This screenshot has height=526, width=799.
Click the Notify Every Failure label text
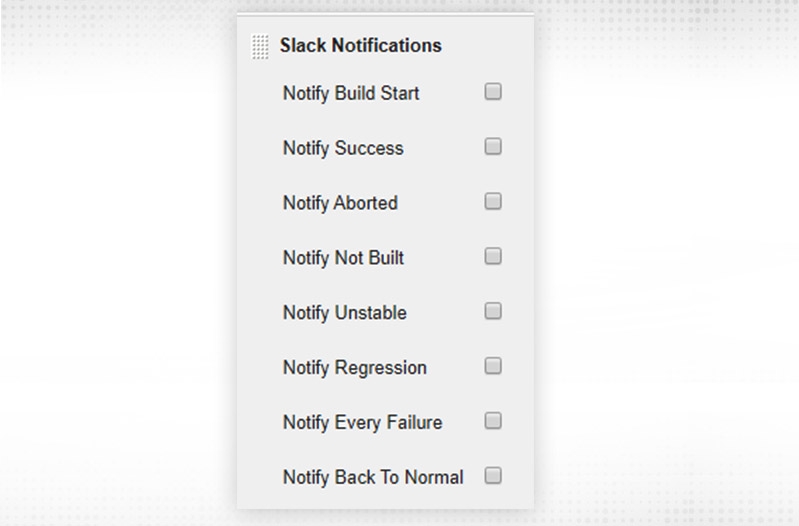pos(362,423)
